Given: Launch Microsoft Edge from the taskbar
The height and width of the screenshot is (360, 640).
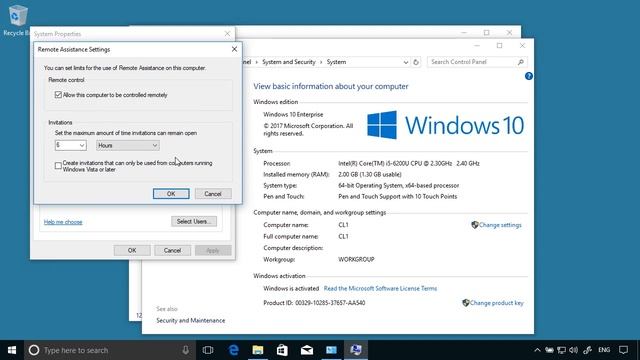Looking at the screenshot, I should click(x=233, y=350).
